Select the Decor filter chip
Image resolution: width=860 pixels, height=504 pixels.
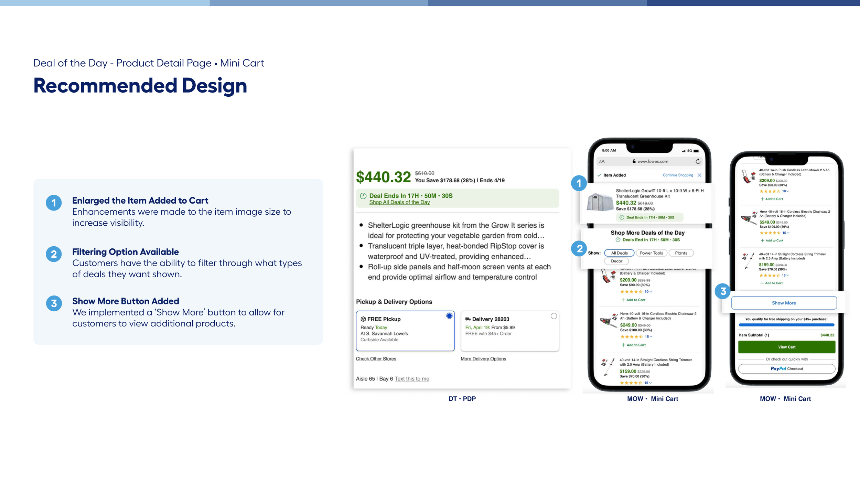pos(616,261)
